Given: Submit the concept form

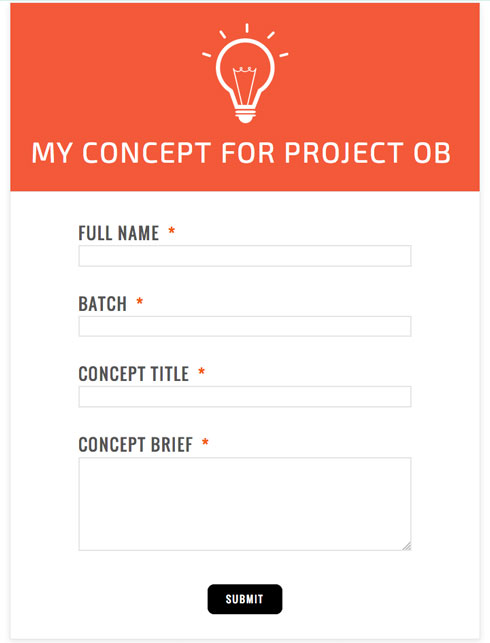Looking at the screenshot, I should point(245,599).
